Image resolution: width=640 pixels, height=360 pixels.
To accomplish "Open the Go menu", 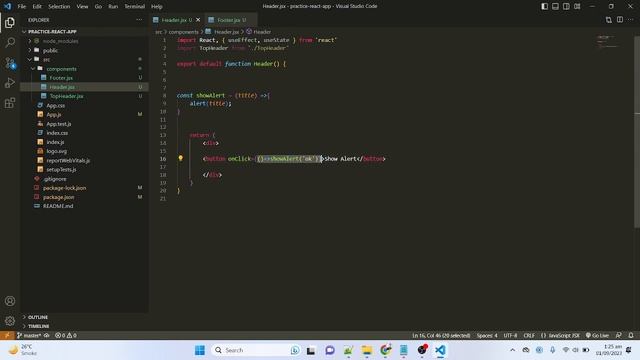I will (x=98, y=7).
